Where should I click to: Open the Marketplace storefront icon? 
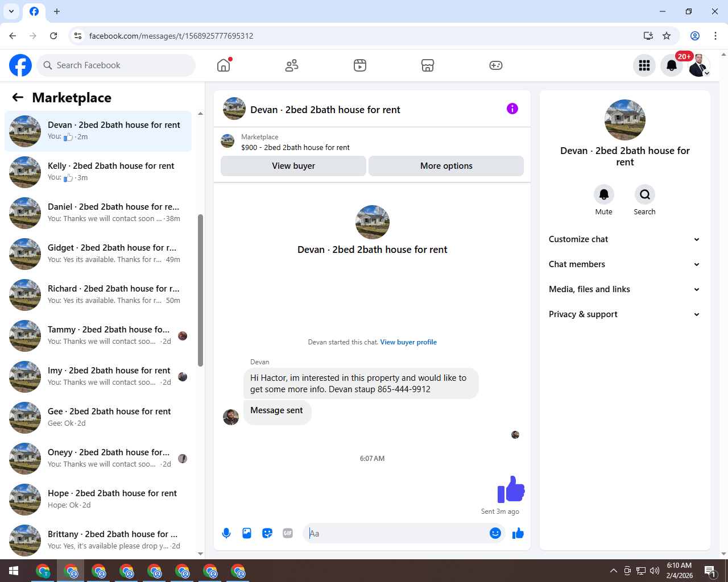428,65
